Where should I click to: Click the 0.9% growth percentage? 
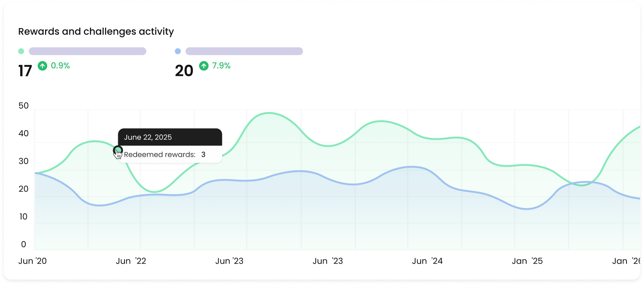click(x=60, y=66)
